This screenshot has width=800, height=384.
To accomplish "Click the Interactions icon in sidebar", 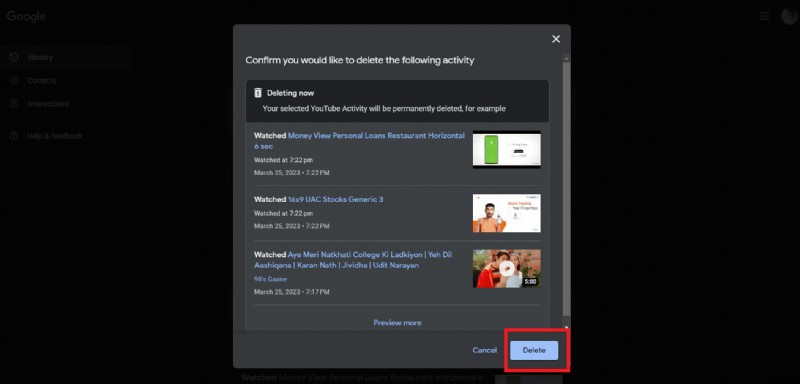I will [x=14, y=104].
